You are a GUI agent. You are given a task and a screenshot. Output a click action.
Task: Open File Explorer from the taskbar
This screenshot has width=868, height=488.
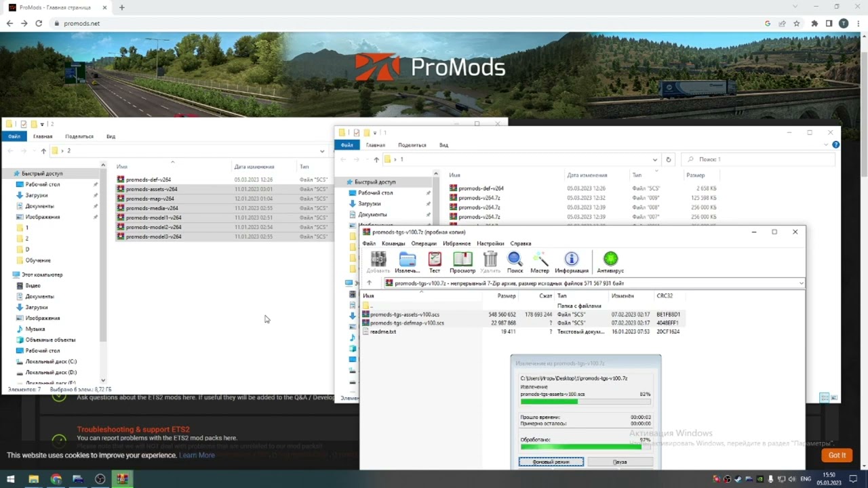point(33,479)
